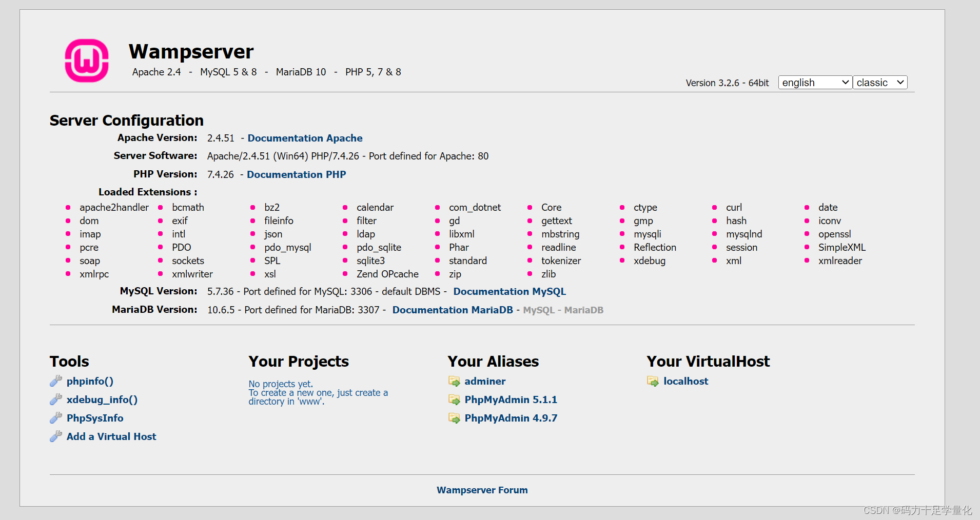Click the Apache version 2.4.51 value

221,138
